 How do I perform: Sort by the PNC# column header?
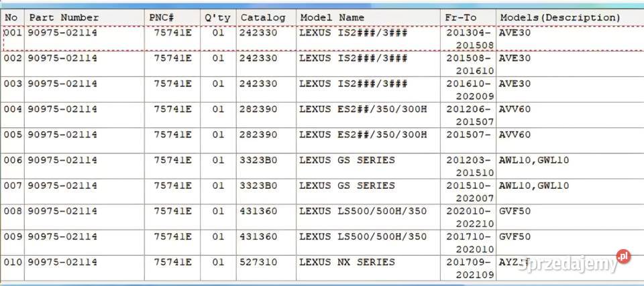(162, 17)
